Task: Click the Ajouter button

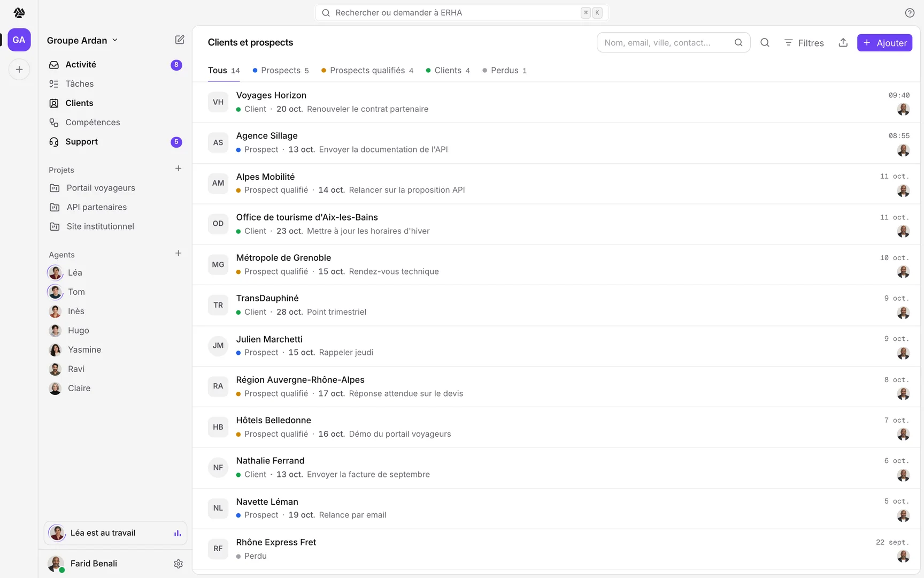Action: (x=884, y=43)
